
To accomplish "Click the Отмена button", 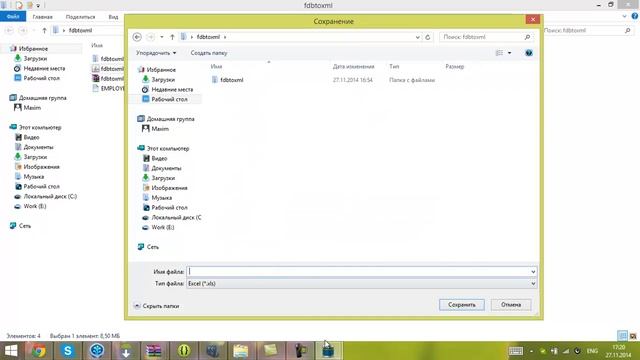I will [x=511, y=305].
